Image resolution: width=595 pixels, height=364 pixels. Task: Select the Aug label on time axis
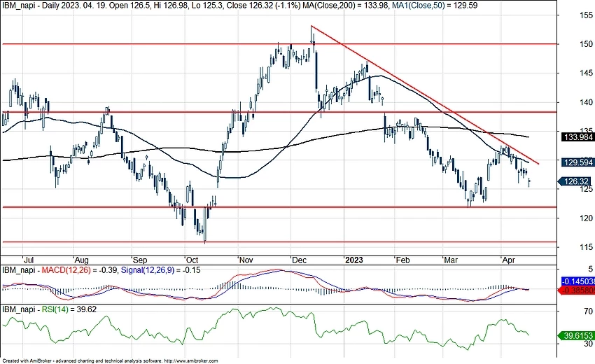(81, 260)
